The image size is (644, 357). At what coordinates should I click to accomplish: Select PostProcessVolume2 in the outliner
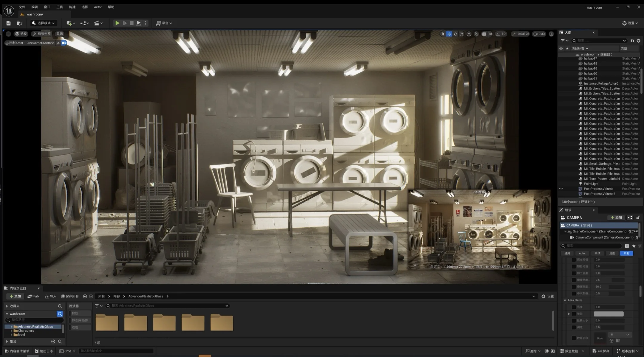[x=599, y=194]
